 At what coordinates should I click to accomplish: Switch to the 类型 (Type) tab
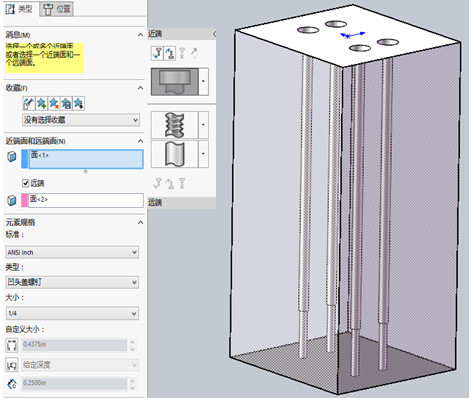19,9
